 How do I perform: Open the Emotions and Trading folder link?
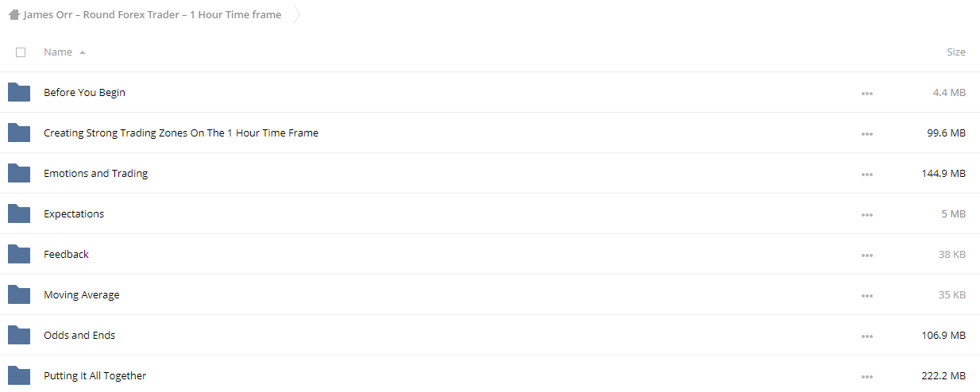coord(96,173)
